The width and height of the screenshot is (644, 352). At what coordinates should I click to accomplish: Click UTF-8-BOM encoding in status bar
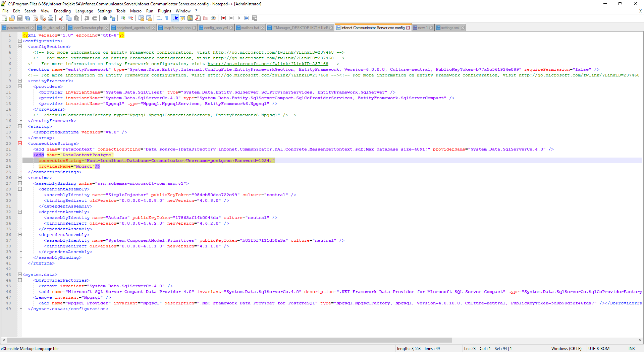599,349
